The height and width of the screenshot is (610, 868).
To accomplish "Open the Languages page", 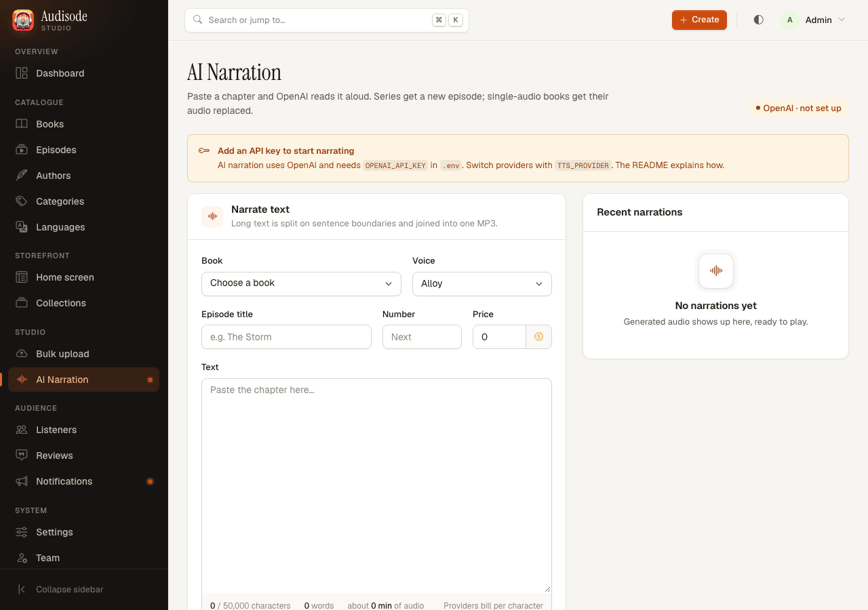I will point(84,227).
